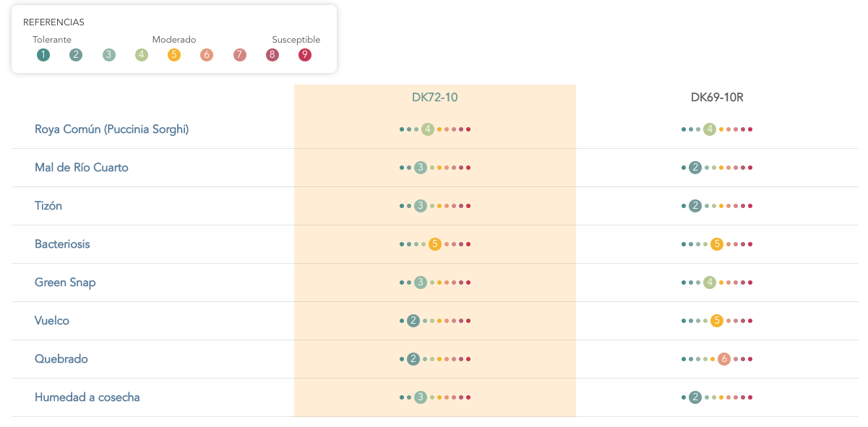Click the DK69-10R rating 6 for Quebrado
Image resolution: width=868 pixels, height=427 pixels.
point(724,359)
